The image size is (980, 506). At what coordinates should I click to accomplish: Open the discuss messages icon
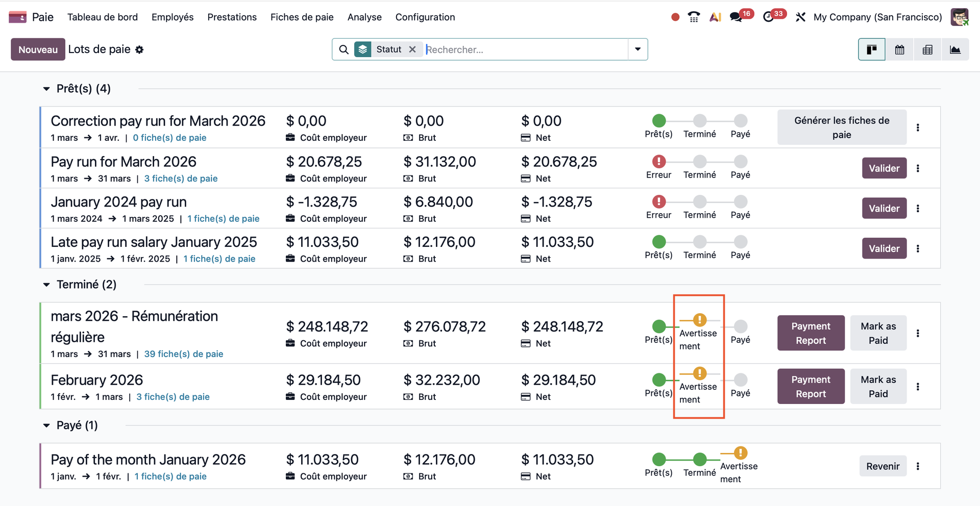coord(736,17)
